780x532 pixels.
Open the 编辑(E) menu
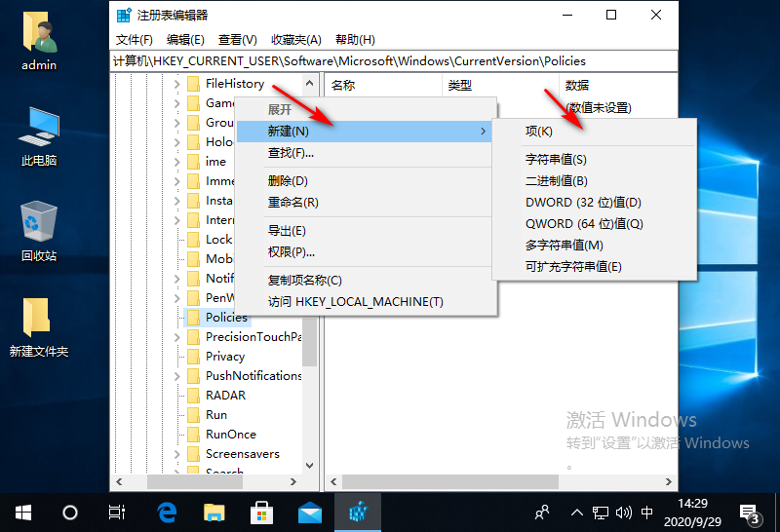click(x=185, y=40)
